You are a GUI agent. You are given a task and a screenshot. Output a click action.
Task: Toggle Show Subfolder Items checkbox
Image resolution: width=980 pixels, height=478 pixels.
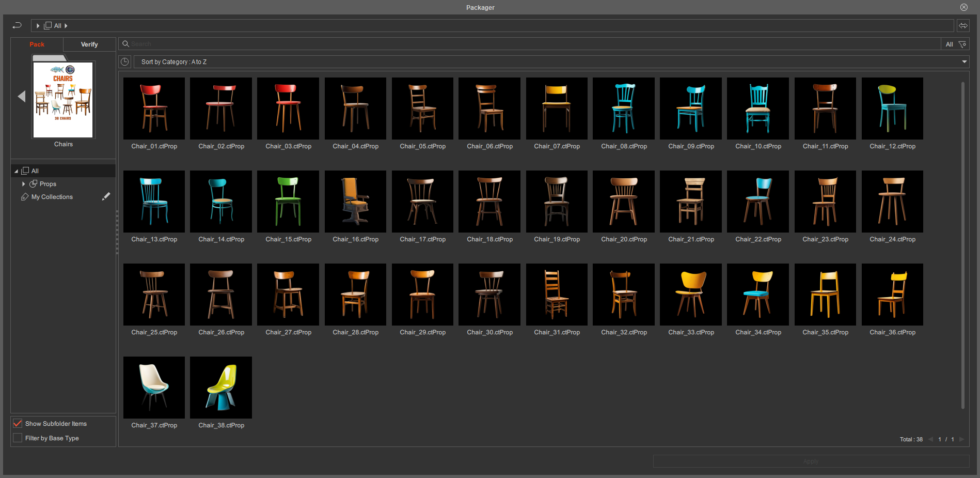pos(18,423)
